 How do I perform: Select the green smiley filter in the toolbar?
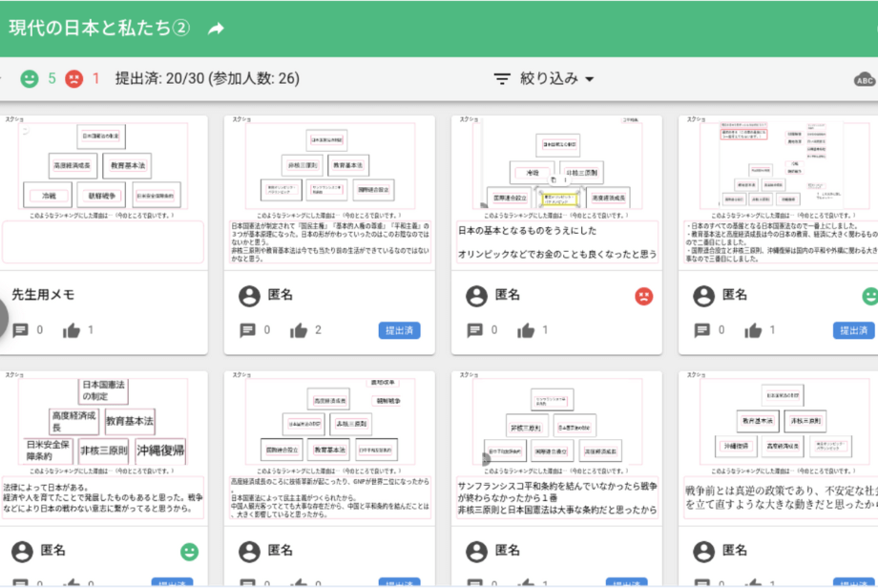coord(28,79)
